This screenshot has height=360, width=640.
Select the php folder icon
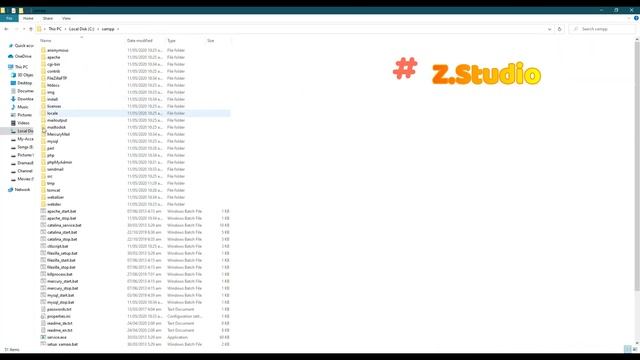tap(43, 155)
